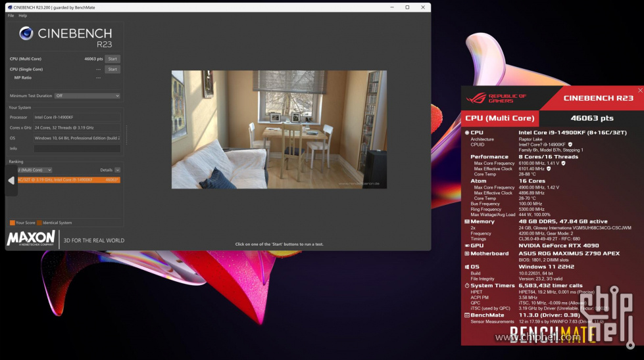
Task: Collapse the left panel with the arrow
Action: tap(11, 181)
